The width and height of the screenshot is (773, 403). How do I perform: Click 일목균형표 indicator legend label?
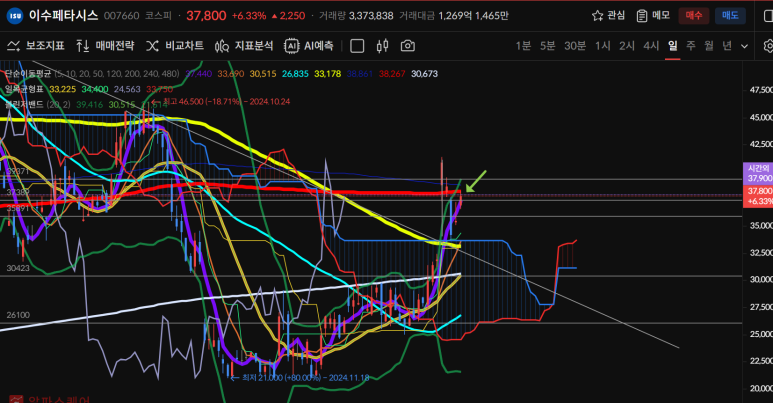click(24, 89)
